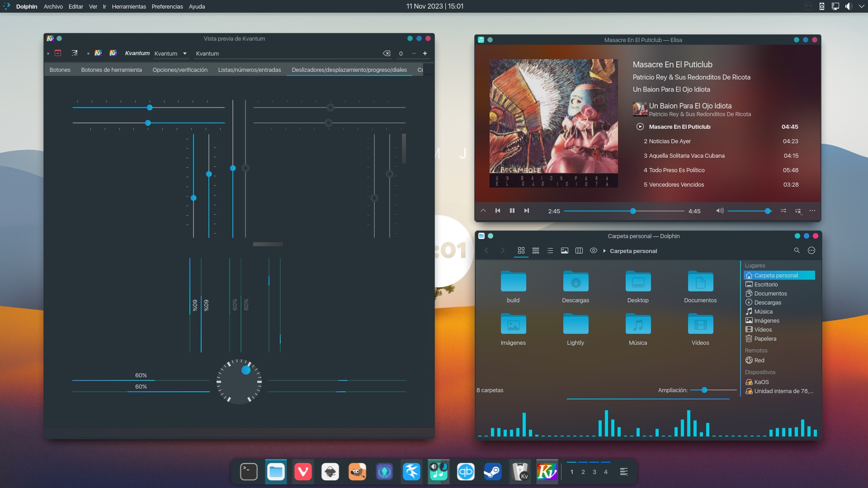This screenshot has width=868, height=488.
Task: Go back in Dolphin navigation
Action: click(x=486, y=250)
